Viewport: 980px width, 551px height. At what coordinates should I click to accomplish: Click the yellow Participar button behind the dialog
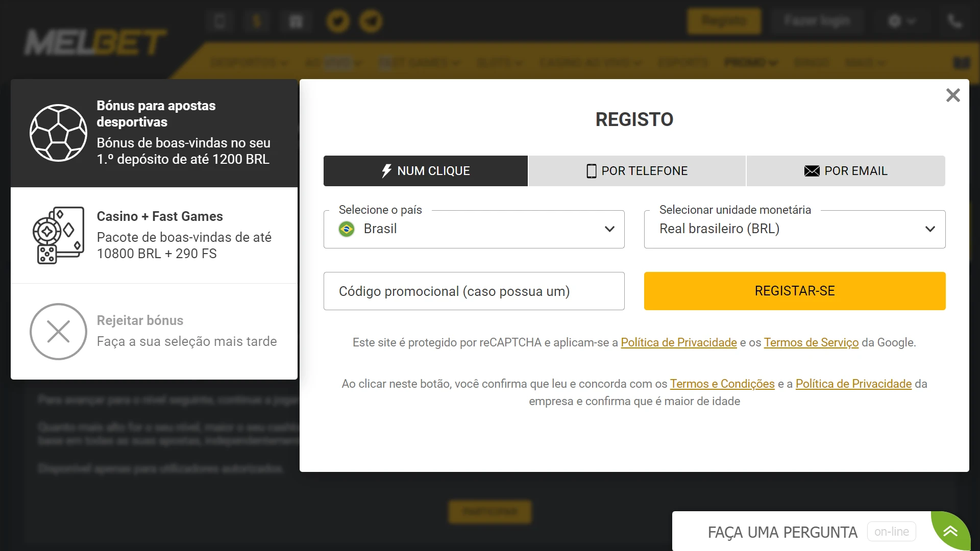click(490, 512)
